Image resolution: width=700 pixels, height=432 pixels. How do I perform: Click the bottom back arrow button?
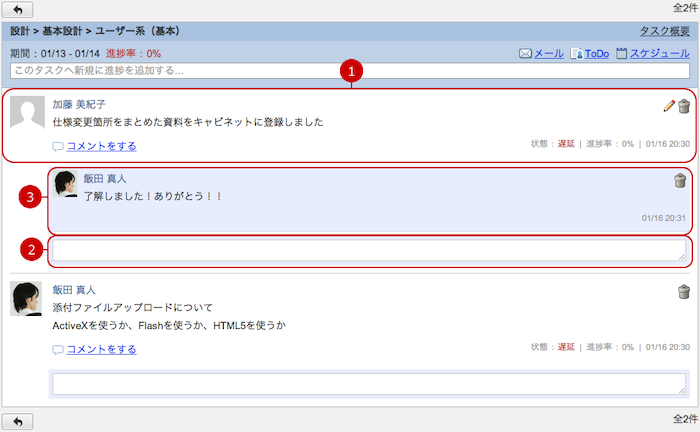(17, 421)
